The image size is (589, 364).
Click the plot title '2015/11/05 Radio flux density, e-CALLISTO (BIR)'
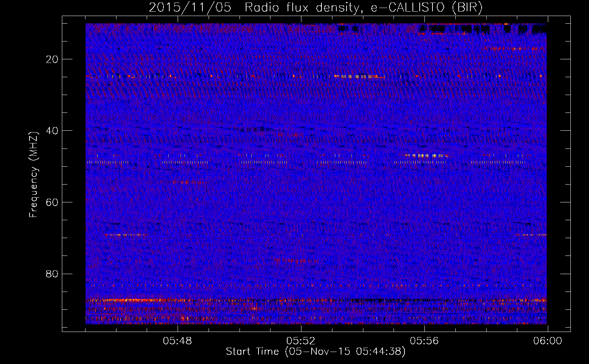tap(316, 8)
